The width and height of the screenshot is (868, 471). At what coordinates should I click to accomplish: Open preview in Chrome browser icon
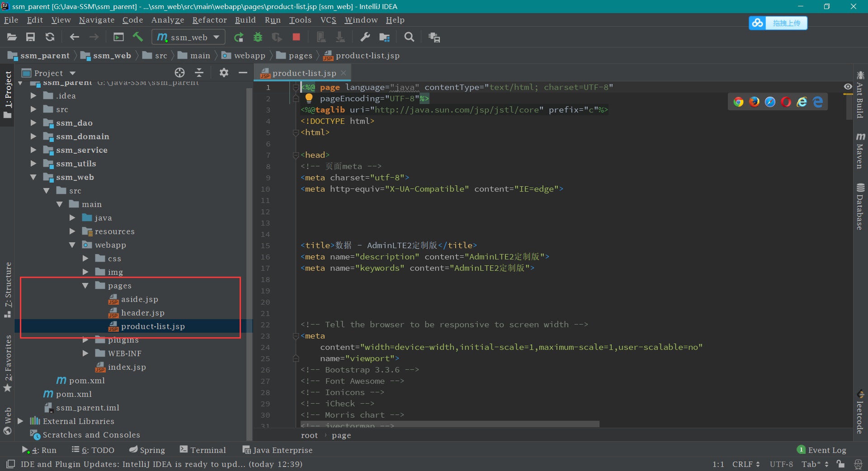738,102
